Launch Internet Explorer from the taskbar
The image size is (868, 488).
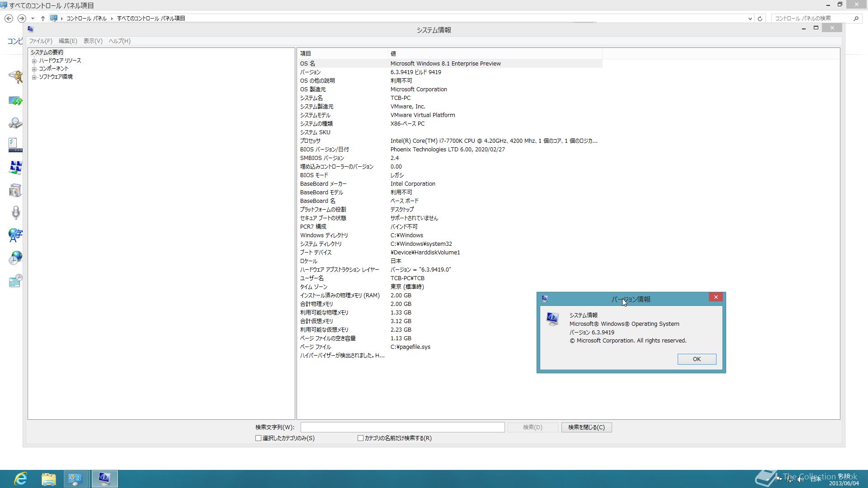click(20, 479)
